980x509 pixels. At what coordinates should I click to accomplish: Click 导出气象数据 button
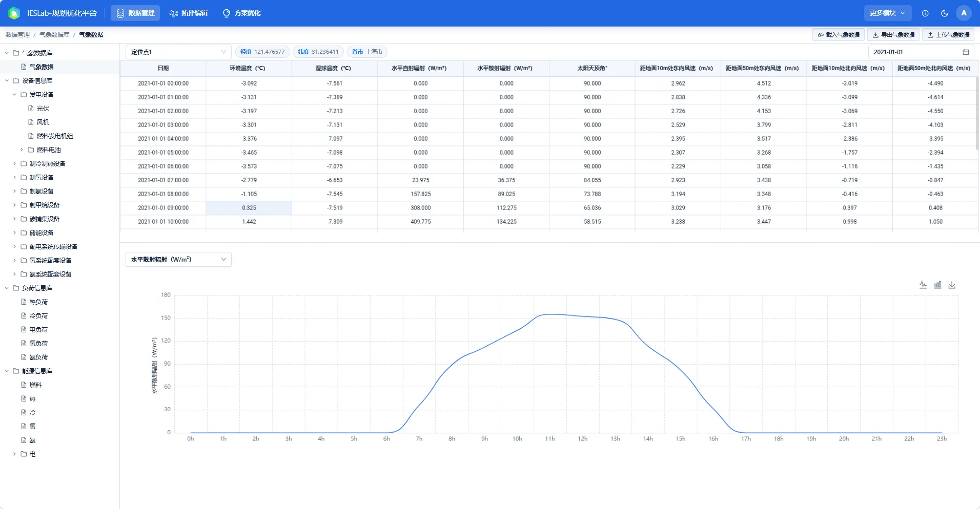pos(893,35)
